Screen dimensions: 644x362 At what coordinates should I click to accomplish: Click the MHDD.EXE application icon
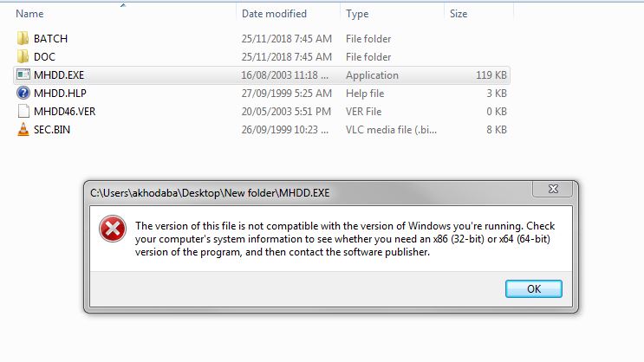(x=23, y=74)
